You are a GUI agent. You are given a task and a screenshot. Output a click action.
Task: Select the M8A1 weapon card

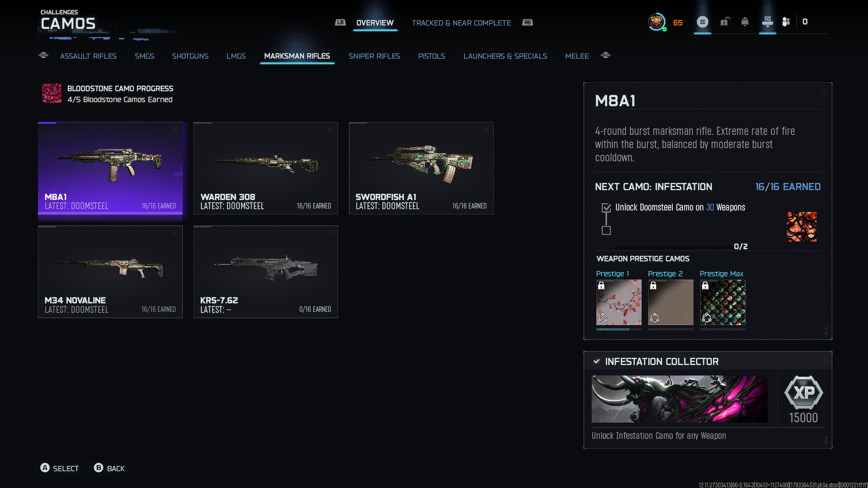(110, 168)
